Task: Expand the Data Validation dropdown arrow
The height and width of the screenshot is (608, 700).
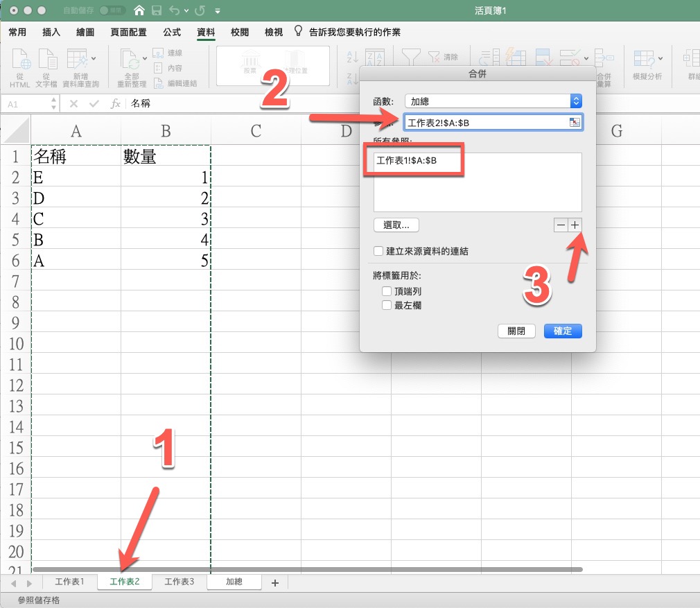Action: point(586,58)
